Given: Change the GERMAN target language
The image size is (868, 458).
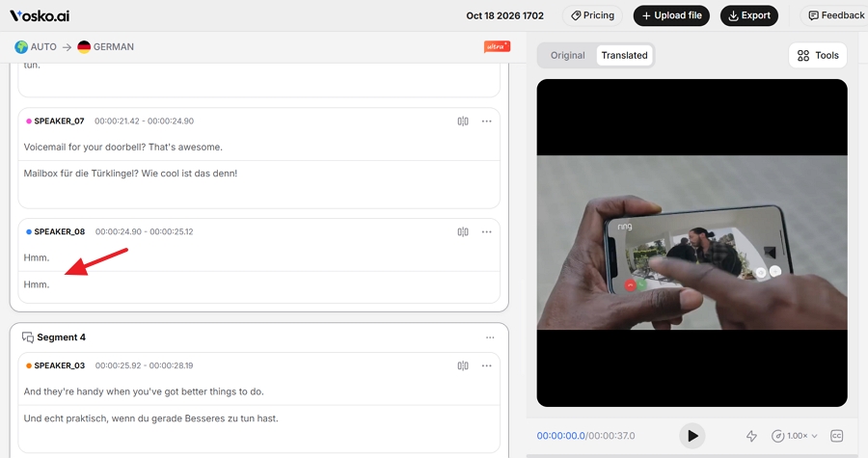Looking at the screenshot, I should pos(106,47).
